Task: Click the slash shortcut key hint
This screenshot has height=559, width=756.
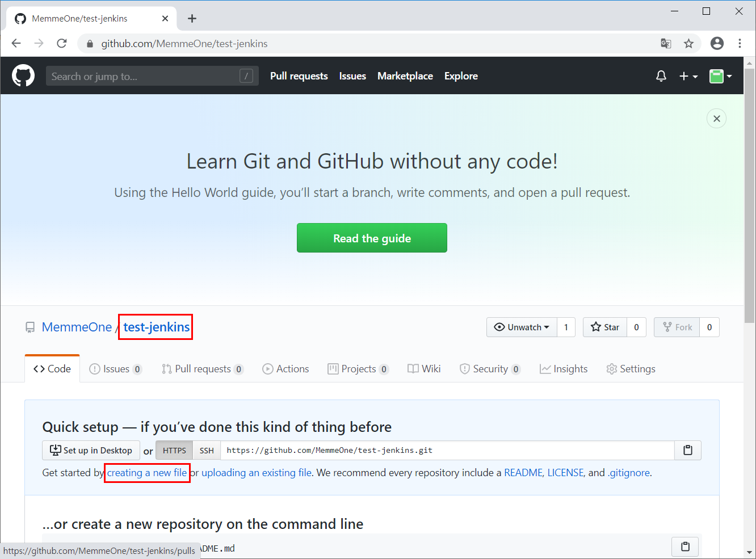Action: pos(246,76)
